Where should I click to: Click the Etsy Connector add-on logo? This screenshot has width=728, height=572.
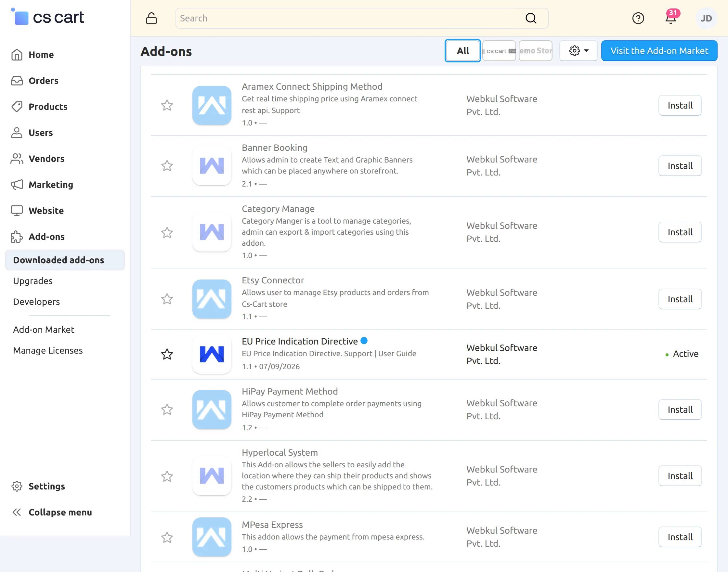(212, 299)
